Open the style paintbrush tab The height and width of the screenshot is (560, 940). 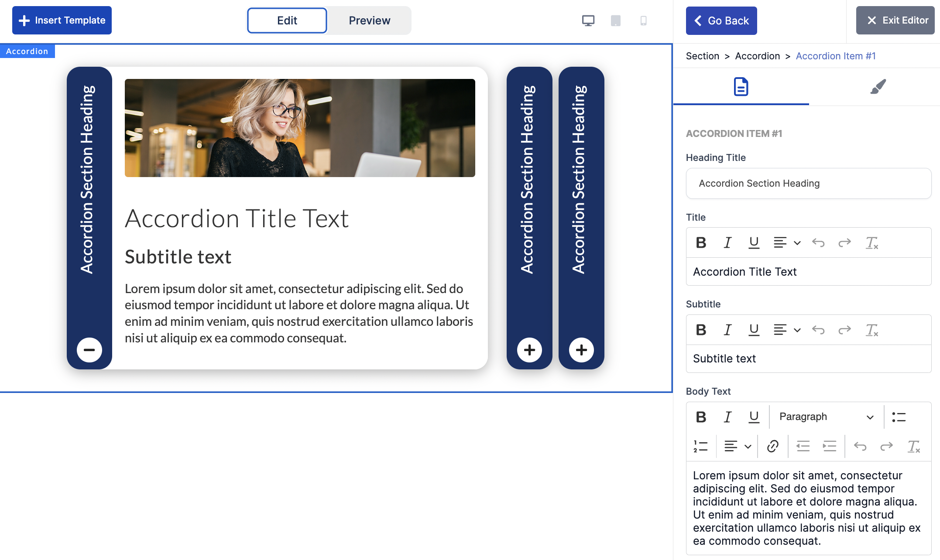878,86
